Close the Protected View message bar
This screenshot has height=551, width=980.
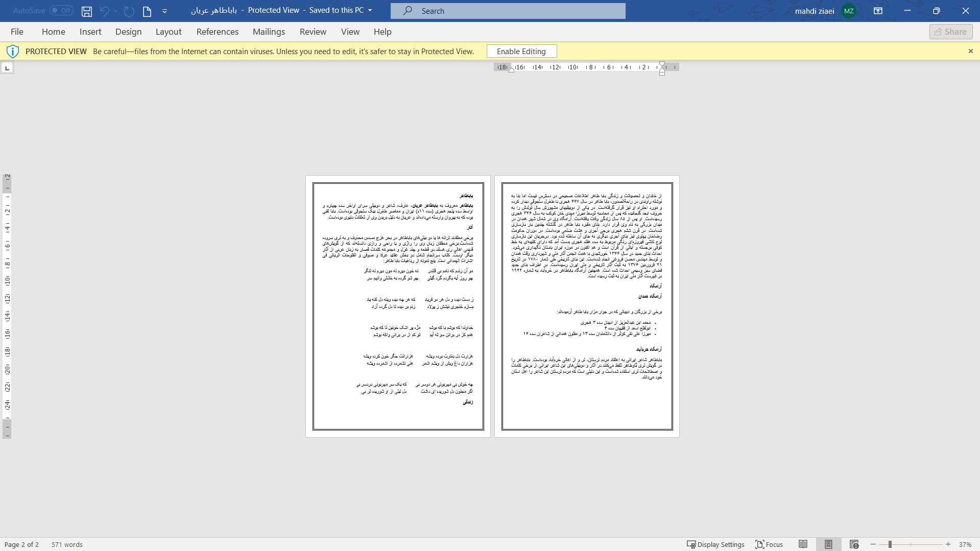(x=971, y=51)
